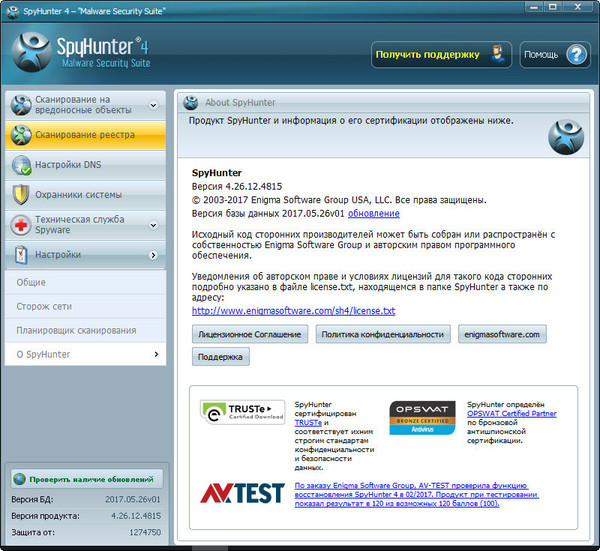Click the DNS settings globe icon

[x=21, y=165]
